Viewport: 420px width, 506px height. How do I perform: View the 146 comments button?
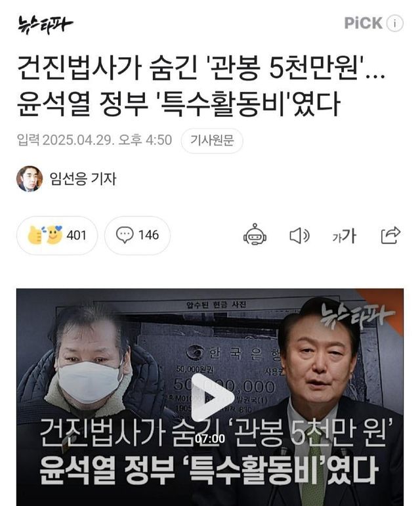click(137, 235)
